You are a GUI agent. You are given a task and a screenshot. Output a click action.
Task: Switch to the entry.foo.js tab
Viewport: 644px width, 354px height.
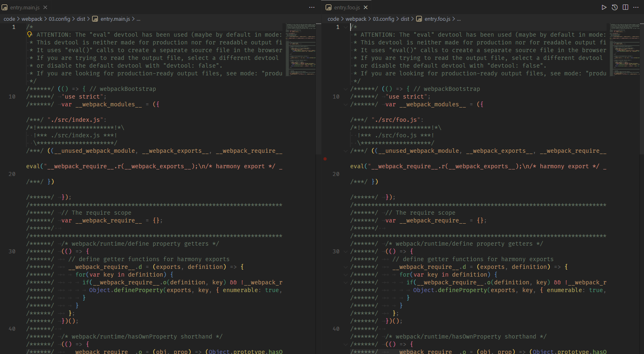tap(347, 7)
